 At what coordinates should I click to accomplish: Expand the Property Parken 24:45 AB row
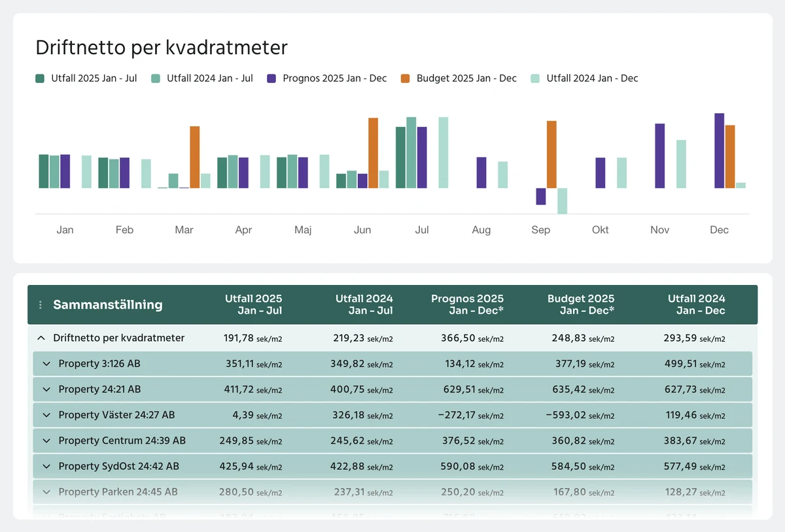pyautogui.click(x=46, y=491)
